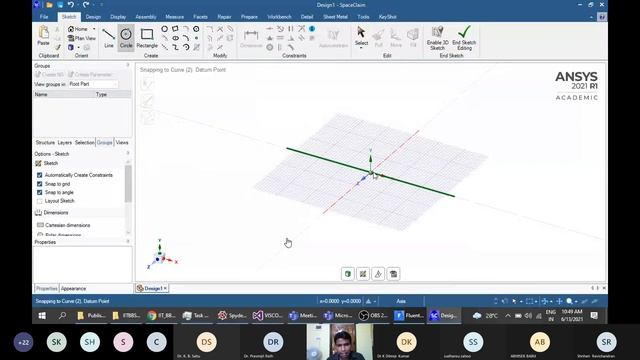Select the Rectangle sketch tool
Viewport: 640px width, 360px height.
pyautogui.click(x=147, y=38)
